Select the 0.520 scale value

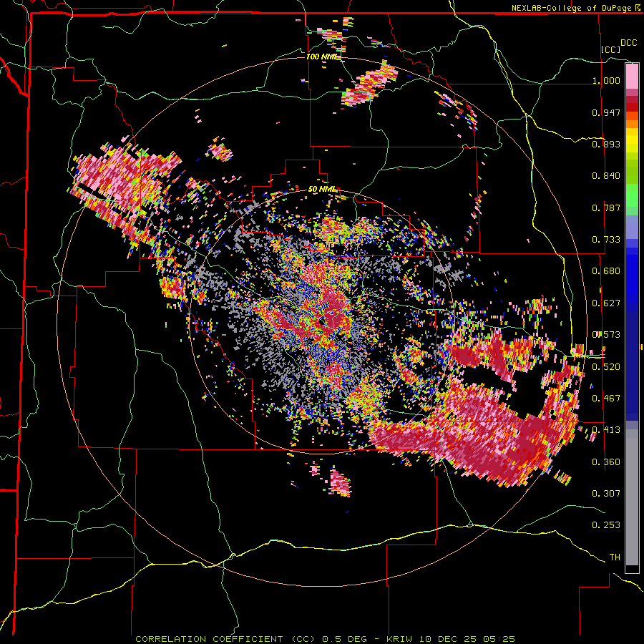click(606, 366)
